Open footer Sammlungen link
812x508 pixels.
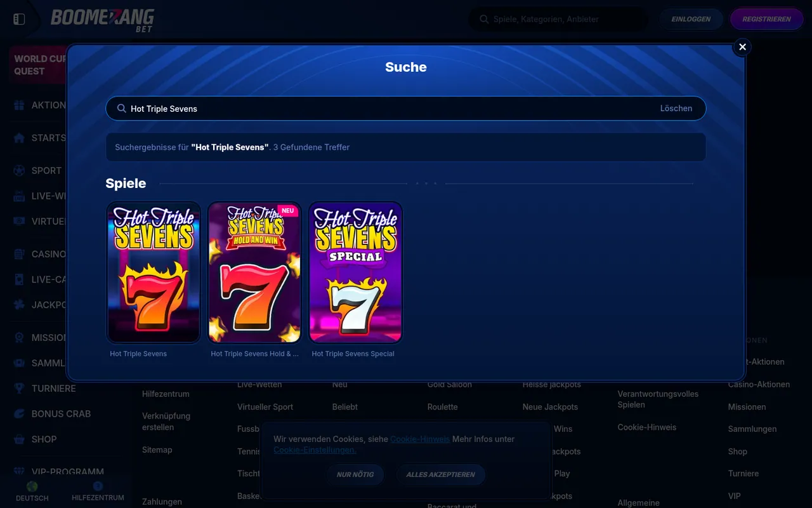pyautogui.click(x=752, y=429)
